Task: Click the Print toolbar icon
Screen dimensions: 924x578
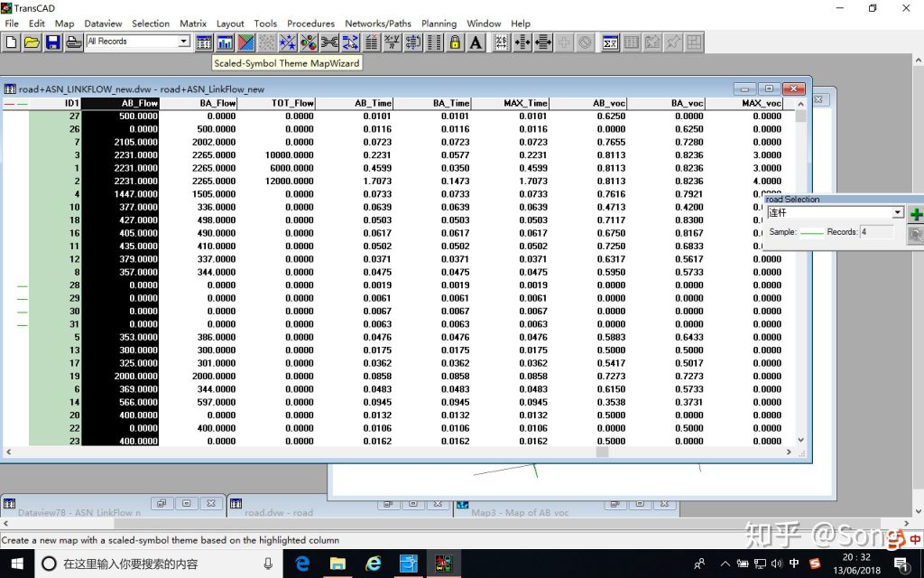Action: 74,42
